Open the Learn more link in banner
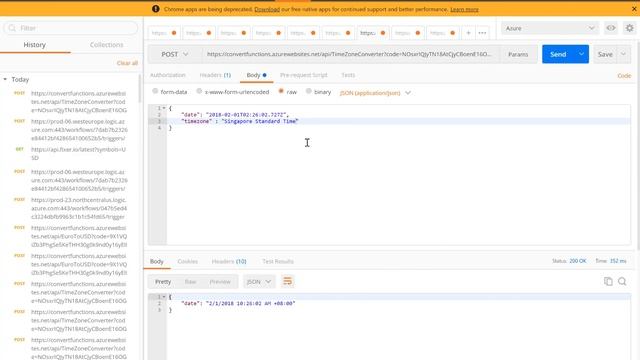This screenshot has width=640, height=360. 464,9
